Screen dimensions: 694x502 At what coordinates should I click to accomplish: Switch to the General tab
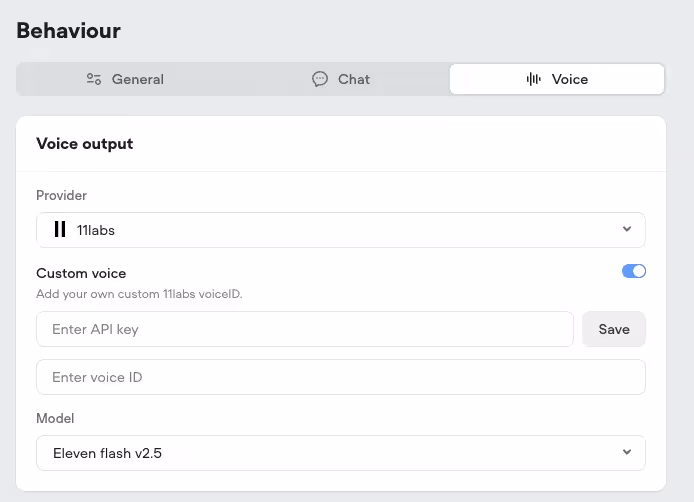coord(125,79)
